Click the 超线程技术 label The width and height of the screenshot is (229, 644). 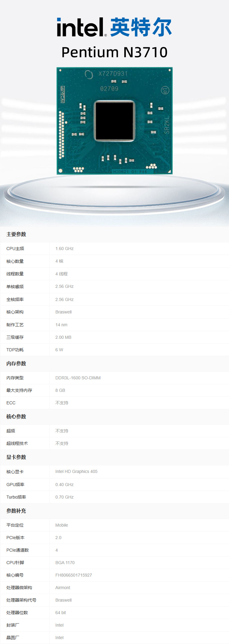[17, 443]
